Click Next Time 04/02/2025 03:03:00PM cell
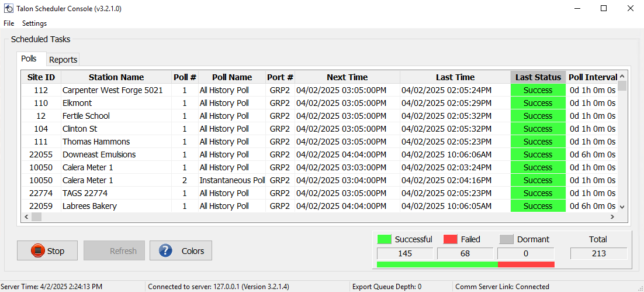The height and width of the screenshot is (292, 644). 348,167
